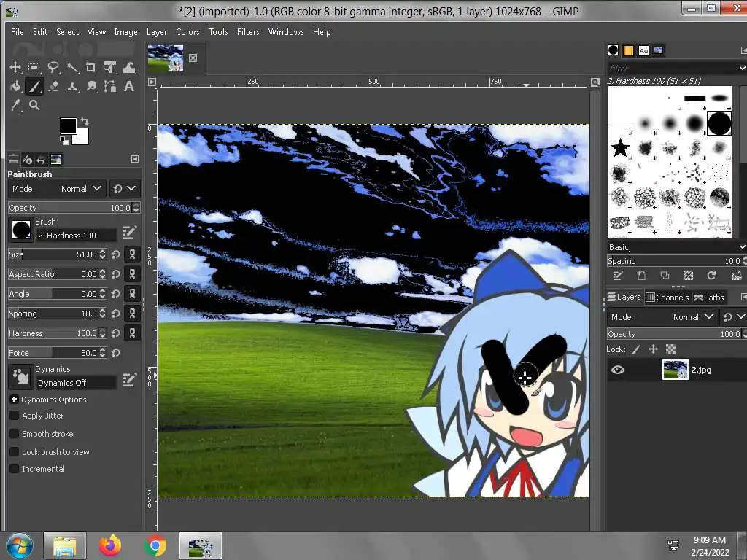
Task: Open the File menu
Action: click(x=18, y=32)
